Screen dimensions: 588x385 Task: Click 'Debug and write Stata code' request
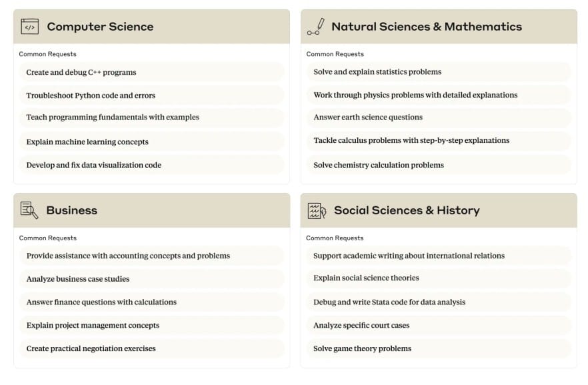(389, 302)
